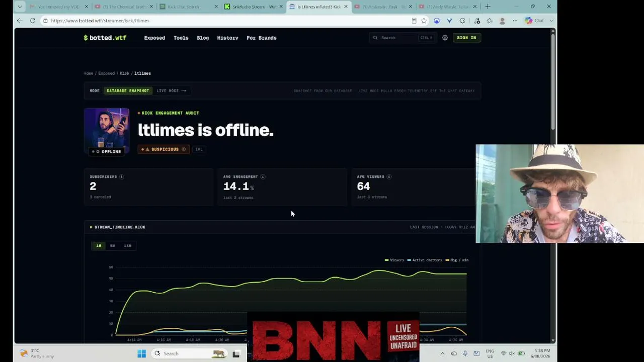This screenshot has height=362, width=644.
Task: Click the Suspicious warning badge
Action: 164,149
